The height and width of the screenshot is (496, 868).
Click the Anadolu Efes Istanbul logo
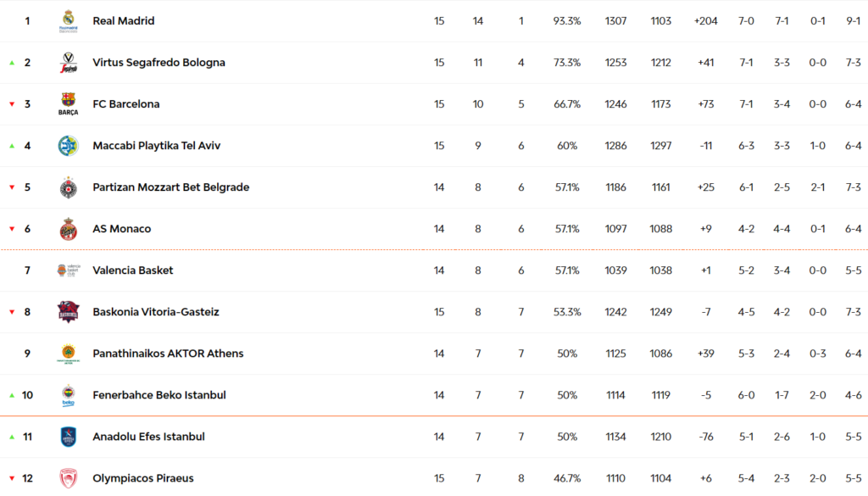pos(69,436)
